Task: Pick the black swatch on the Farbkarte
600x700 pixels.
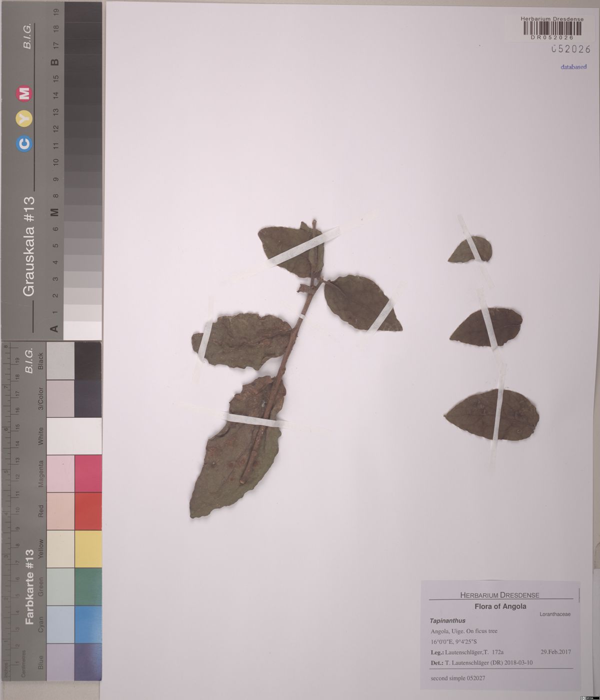Action: (x=88, y=360)
